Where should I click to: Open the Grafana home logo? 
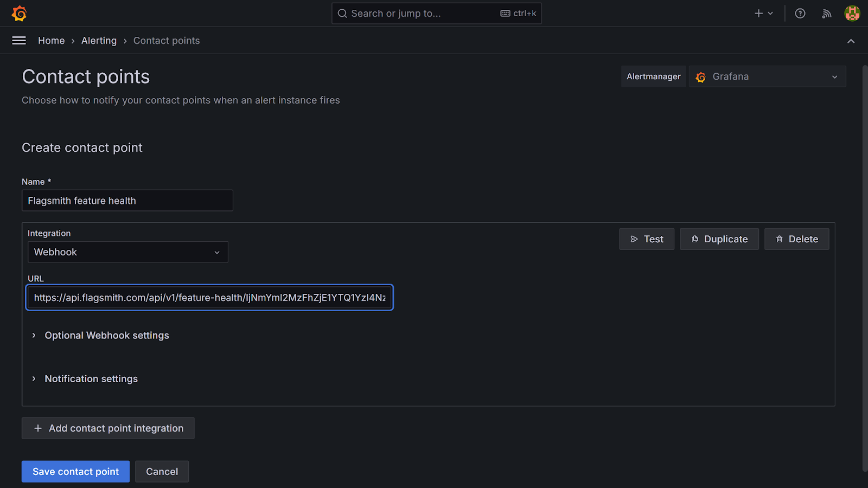(x=19, y=13)
